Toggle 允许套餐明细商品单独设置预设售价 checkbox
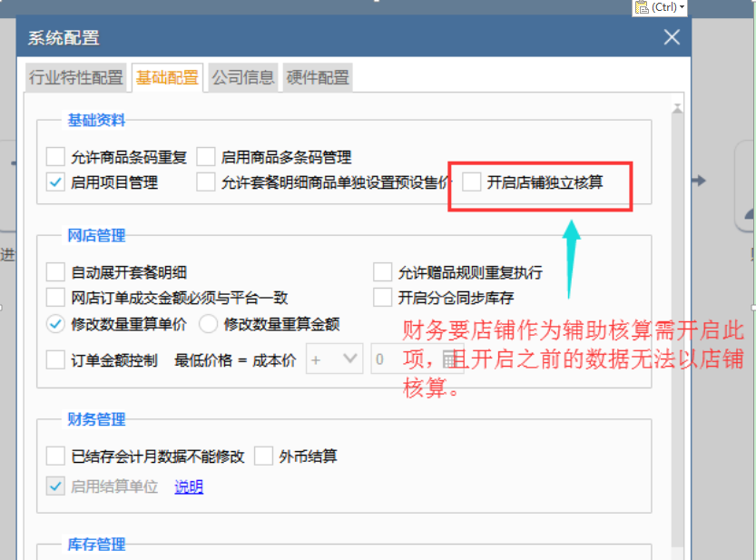This screenshot has height=560, width=756. pyautogui.click(x=205, y=182)
